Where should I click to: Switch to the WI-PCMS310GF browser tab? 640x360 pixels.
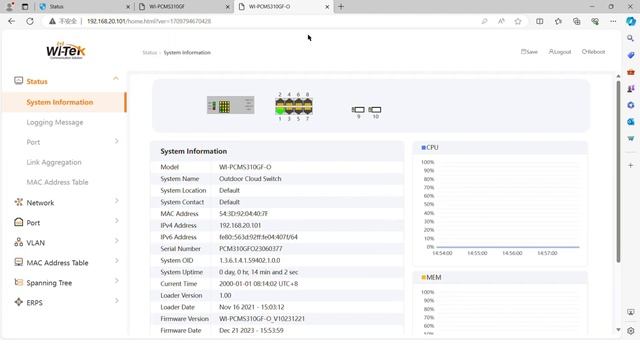(x=184, y=7)
